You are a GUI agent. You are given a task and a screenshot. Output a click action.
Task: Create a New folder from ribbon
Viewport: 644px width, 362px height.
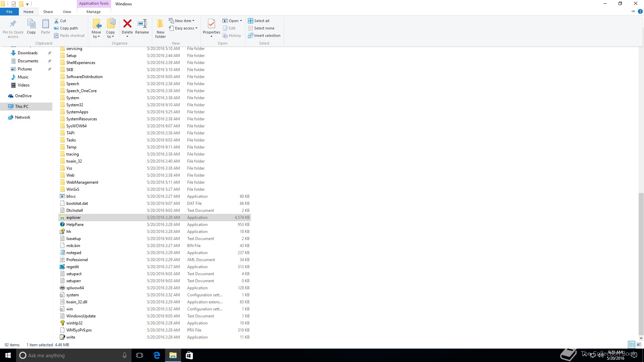[160, 27]
